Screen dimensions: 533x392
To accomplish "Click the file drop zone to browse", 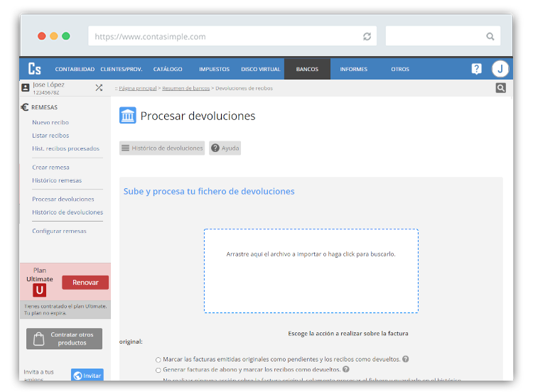I will click(311, 271).
